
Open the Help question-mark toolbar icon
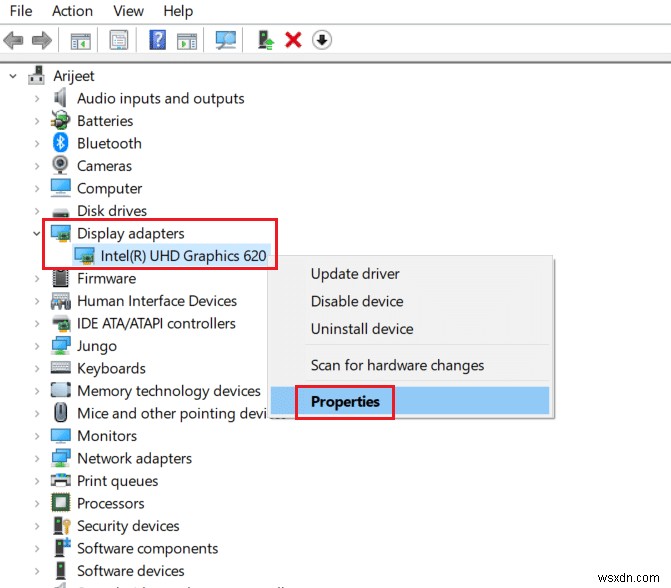pyautogui.click(x=157, y=40)
